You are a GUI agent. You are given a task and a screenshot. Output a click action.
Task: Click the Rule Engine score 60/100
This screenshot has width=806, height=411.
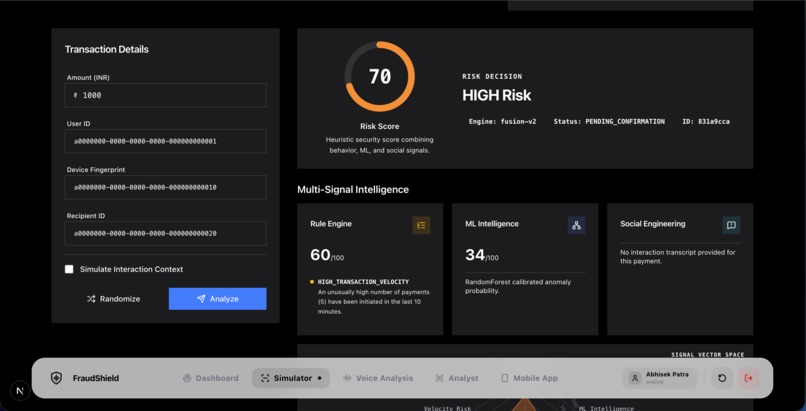(328, 255)
